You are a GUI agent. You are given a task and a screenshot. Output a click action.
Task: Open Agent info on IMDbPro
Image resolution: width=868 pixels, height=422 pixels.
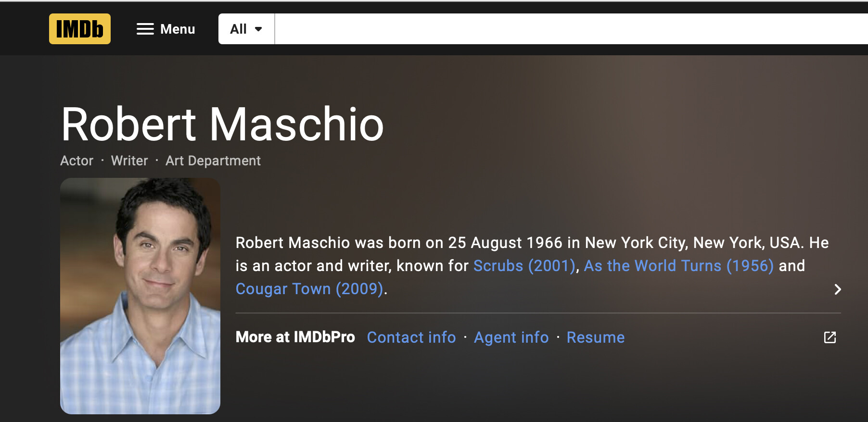tap(511, 337)
